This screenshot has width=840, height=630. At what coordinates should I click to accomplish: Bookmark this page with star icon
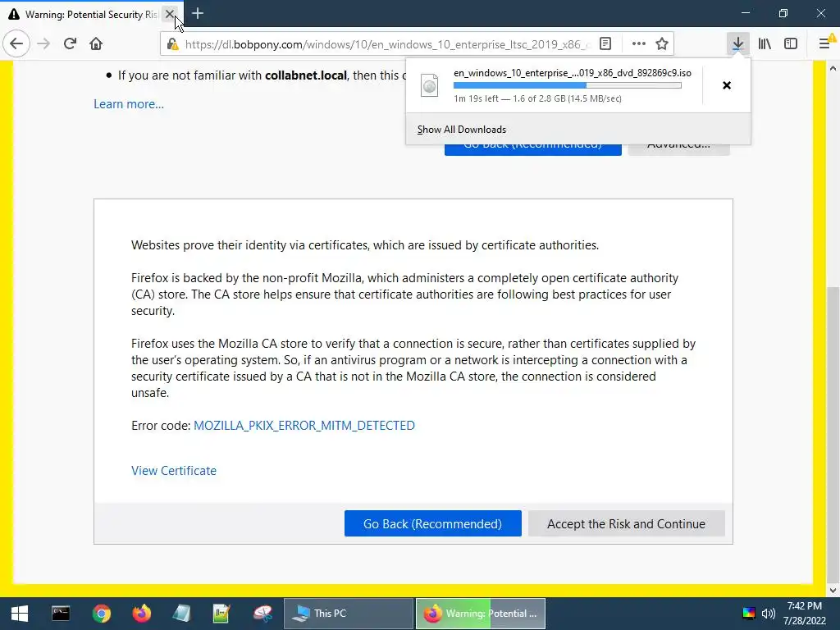662,43
